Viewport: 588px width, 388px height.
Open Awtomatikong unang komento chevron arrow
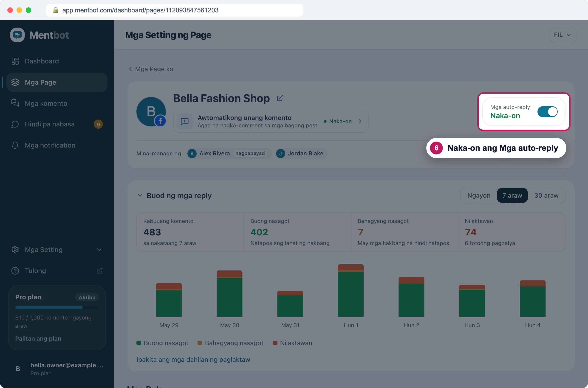[x=360, y=121]
